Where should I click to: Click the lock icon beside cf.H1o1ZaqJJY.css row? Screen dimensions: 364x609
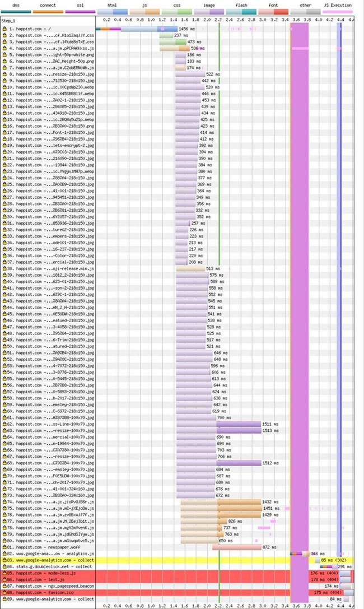click(x=4, y=35)
